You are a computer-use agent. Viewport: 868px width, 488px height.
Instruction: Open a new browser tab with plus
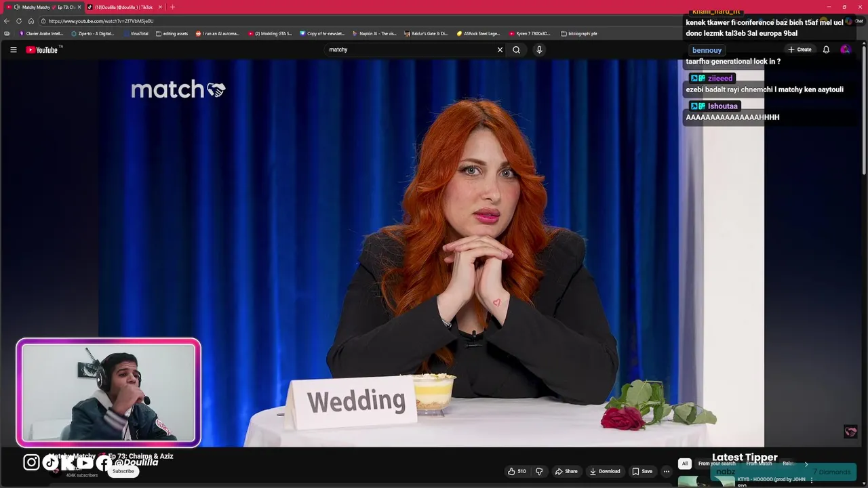pos(172,7)
